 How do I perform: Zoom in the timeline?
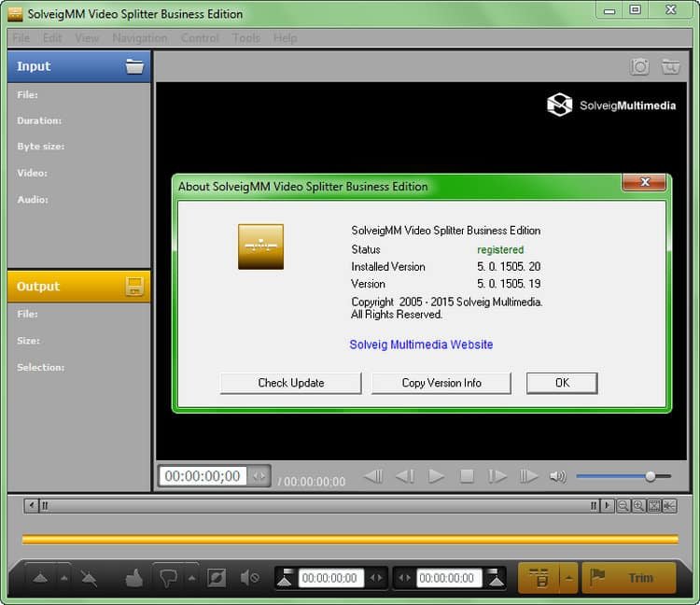(x=638, y=506)
